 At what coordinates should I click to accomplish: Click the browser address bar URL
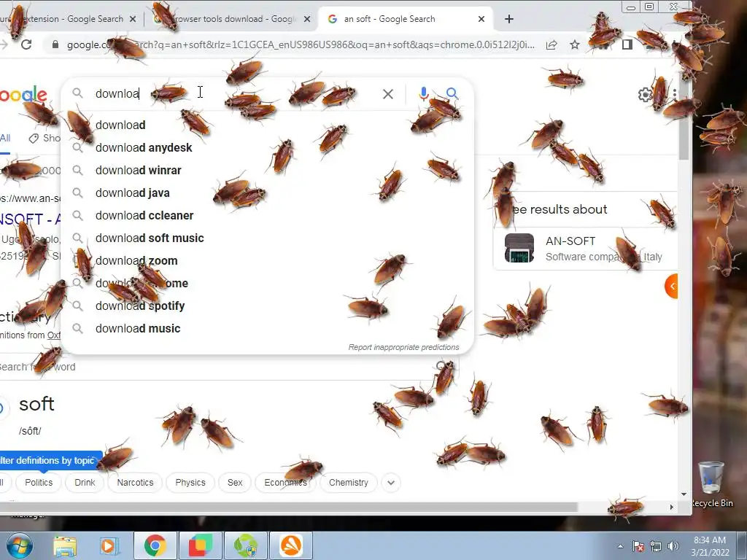pos(300,44)
